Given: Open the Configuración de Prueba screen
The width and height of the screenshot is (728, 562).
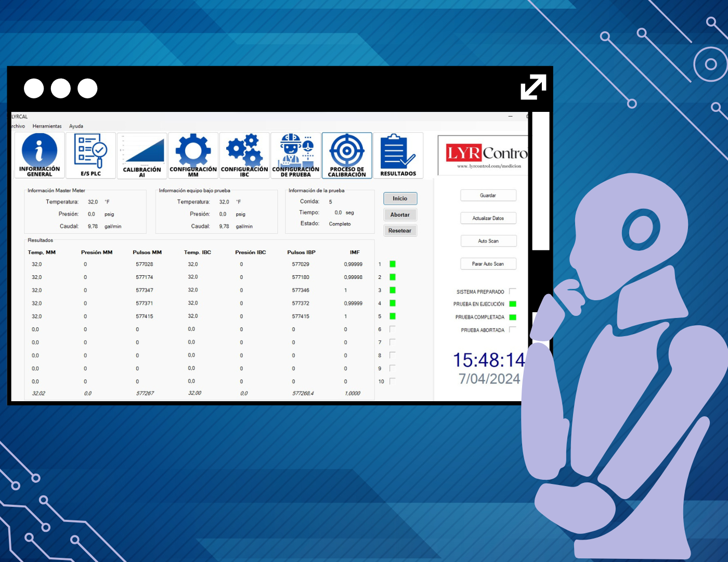Looking at the screenshot, I should pyautogui.click(x=295, y=155).
